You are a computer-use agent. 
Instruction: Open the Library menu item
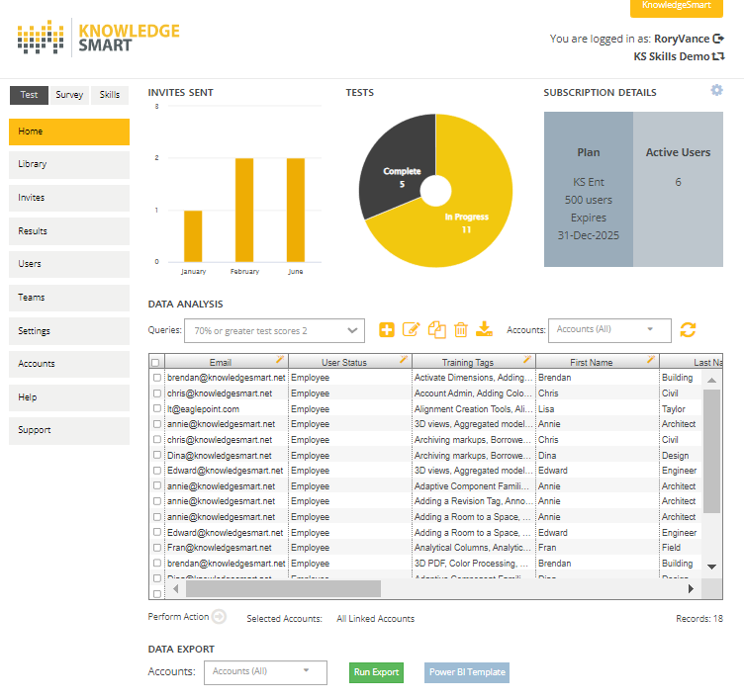click(x=69, y=164)
